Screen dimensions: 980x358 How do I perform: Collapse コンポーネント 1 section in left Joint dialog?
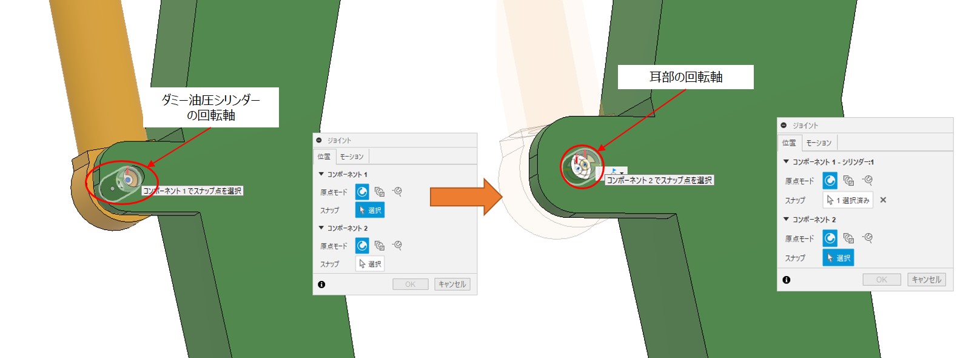click(321, 174)
